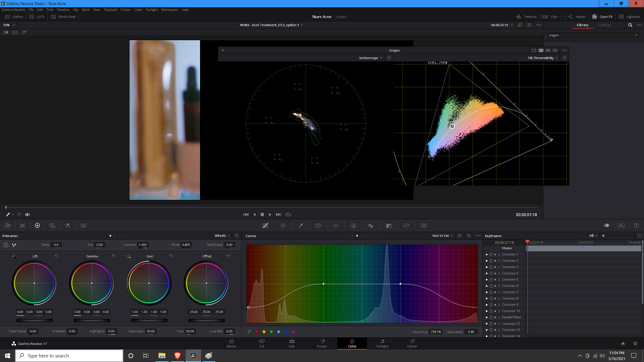Open the CIE Chromaticity scope dropdown
This screenshot has height=362, width=644.
click(x=543, y=58)
